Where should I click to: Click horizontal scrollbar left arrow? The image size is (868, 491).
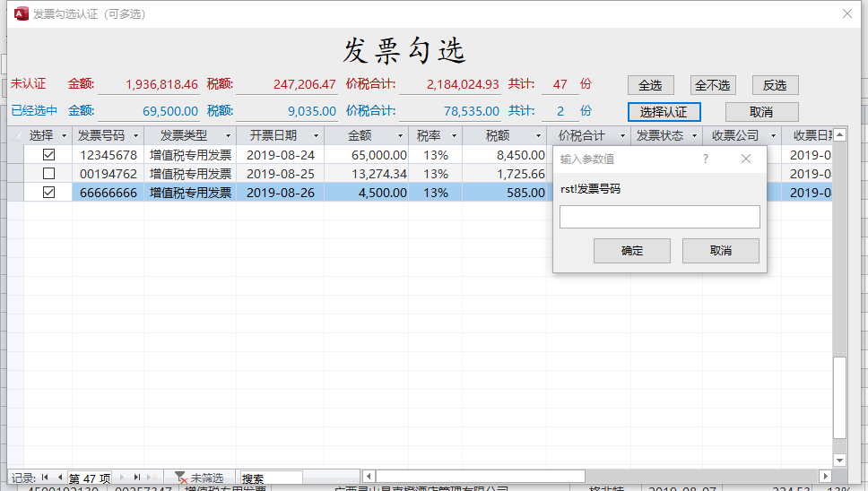click(x=369, y=476)
